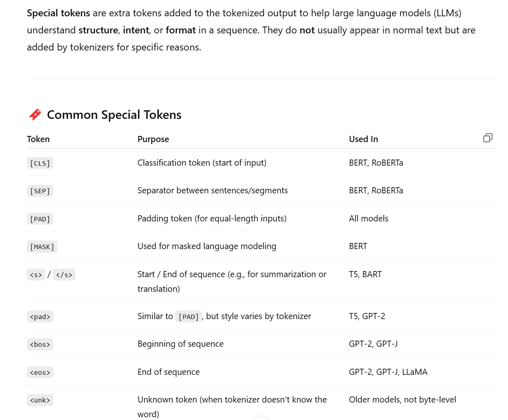Screen dimensions: 508x420
Task: Select the [SEP] token code badge
Action: click(40, 191)
